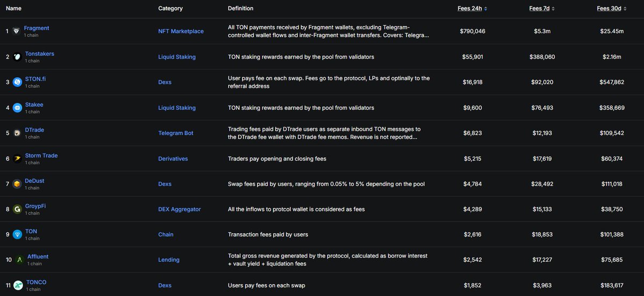Click the DTrade logo icon
Image resolution: width=644 pixels, height=296 pixels.
(17, 133)
